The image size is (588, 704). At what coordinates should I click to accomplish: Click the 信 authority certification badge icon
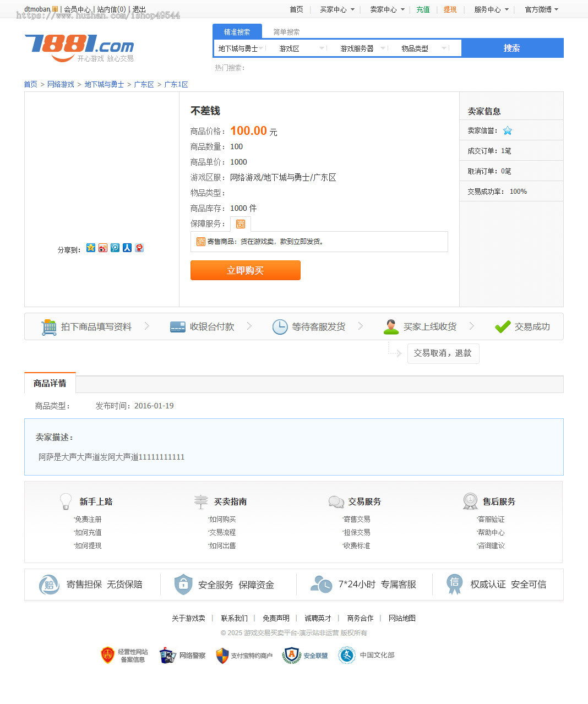454,585
